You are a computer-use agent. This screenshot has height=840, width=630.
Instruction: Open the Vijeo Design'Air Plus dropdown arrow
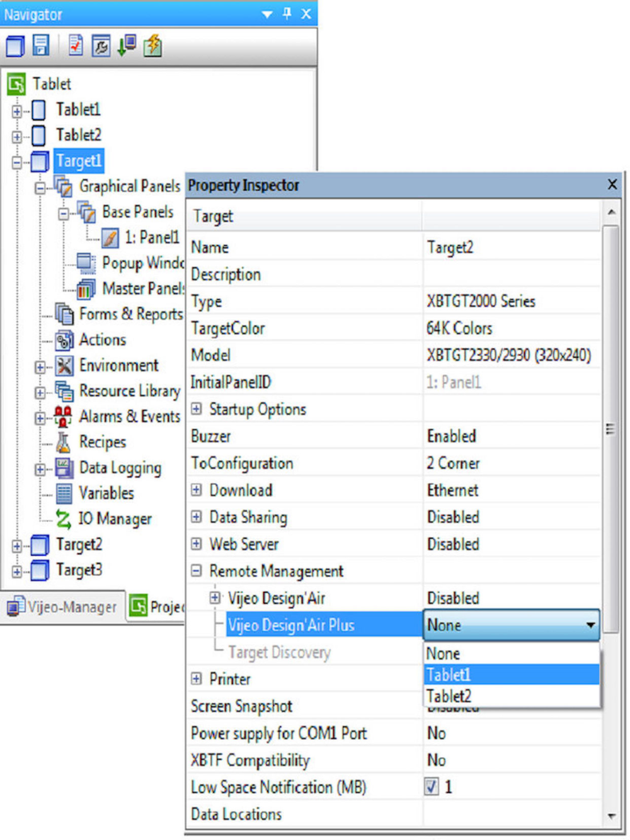[x=590, y=625]
